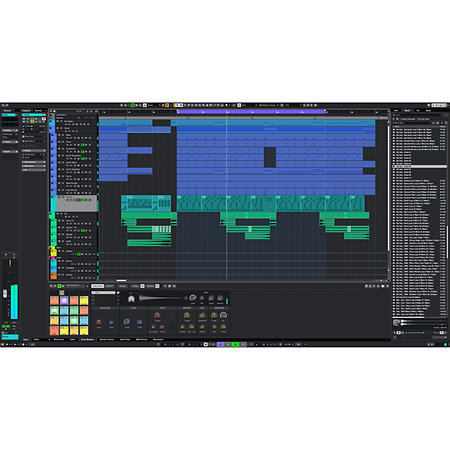Image resolution: width=450 pixels, height=450 pixels.
Task: Click the white icon right of the Media preview slider
Action: [442, 333]
